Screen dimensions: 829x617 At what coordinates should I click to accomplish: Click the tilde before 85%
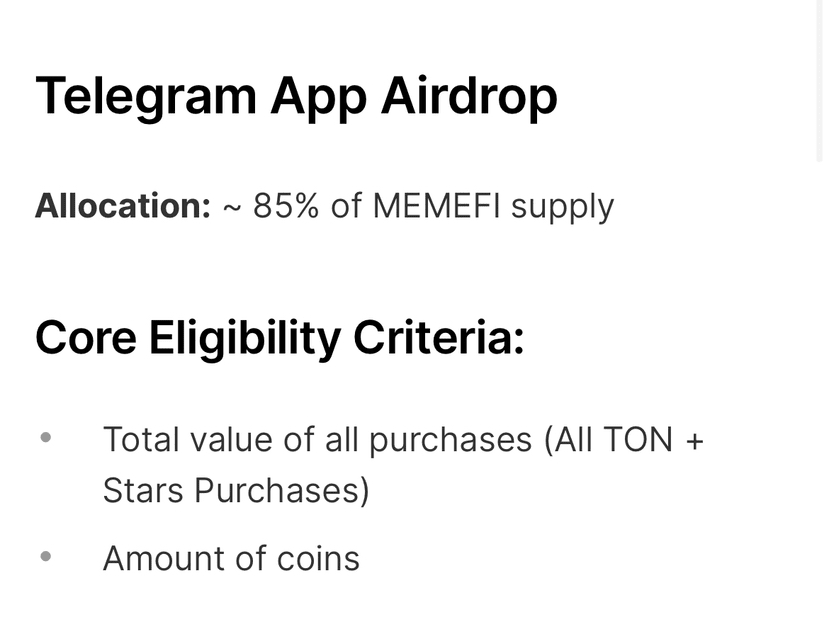[231, 207]
